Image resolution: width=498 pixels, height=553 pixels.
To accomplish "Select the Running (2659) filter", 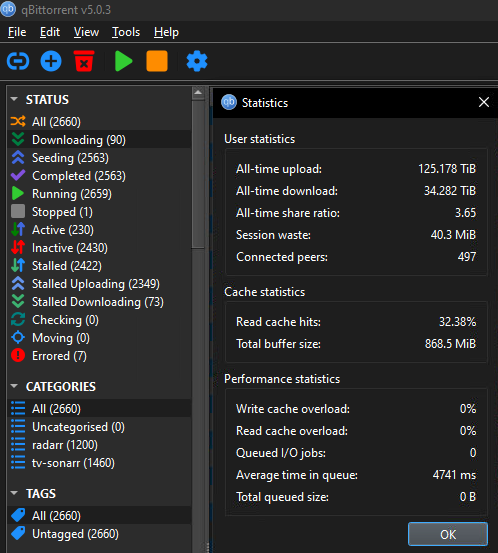I will (x=99, y=193).
